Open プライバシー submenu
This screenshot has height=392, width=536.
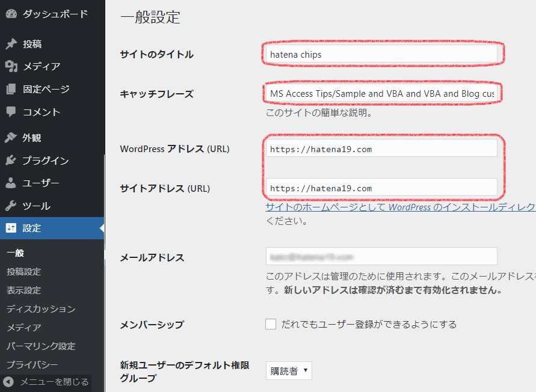[32, 364]
